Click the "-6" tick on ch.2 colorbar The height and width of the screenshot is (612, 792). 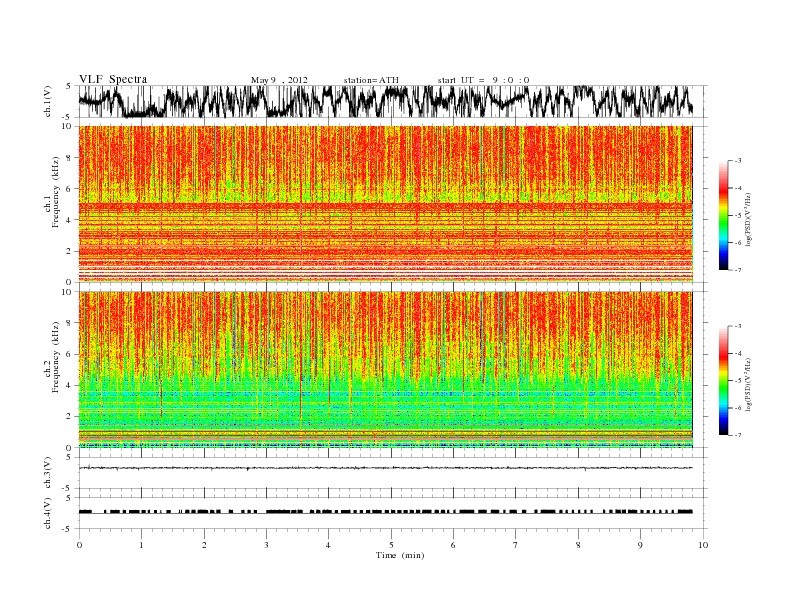pyautogui.click(x=738, y=408)
